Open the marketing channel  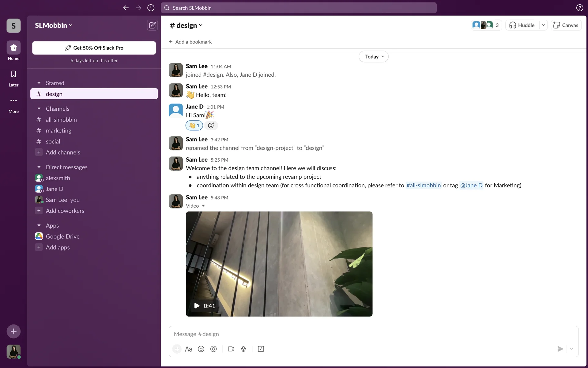click(x=58, y=131)
